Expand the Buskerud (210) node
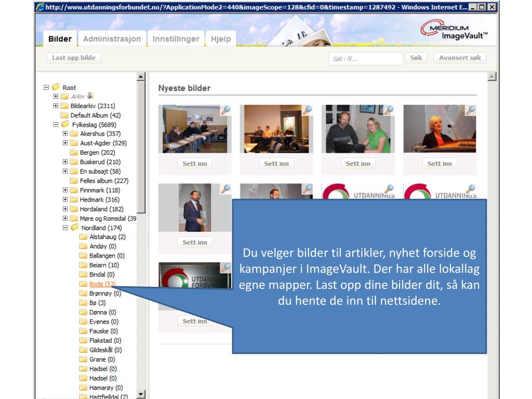The width and height of the screenshot is (532, 399). coord(65,162)
